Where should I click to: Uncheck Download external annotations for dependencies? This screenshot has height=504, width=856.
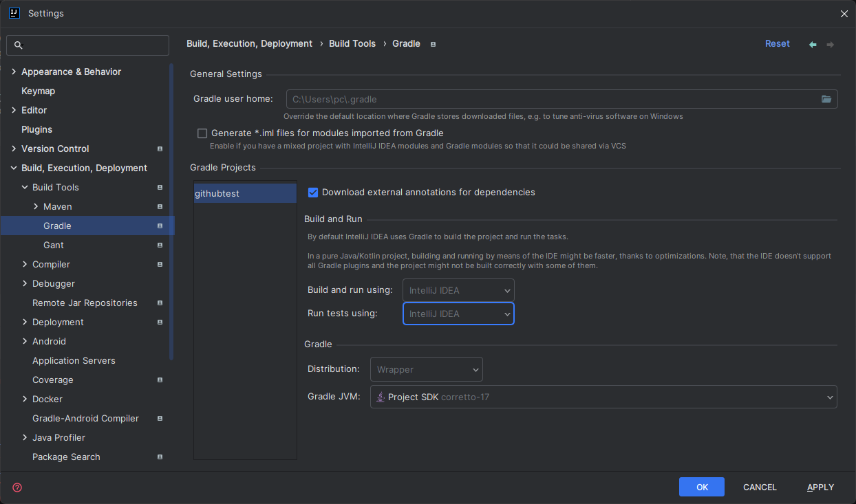coord(313,193)
